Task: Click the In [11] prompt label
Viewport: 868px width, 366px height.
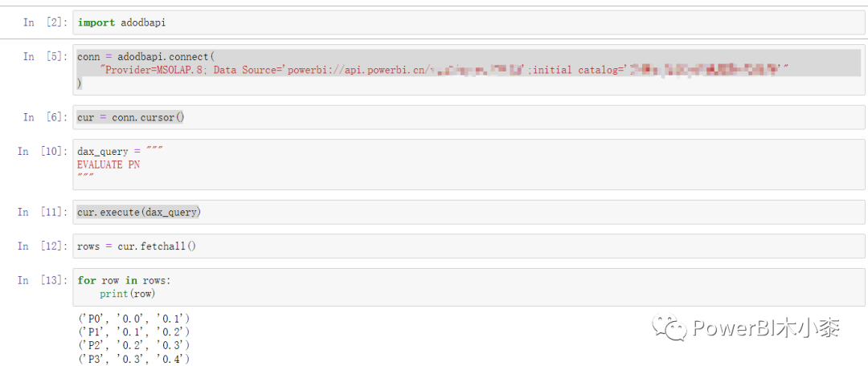Action: click(x=43, y=213)
